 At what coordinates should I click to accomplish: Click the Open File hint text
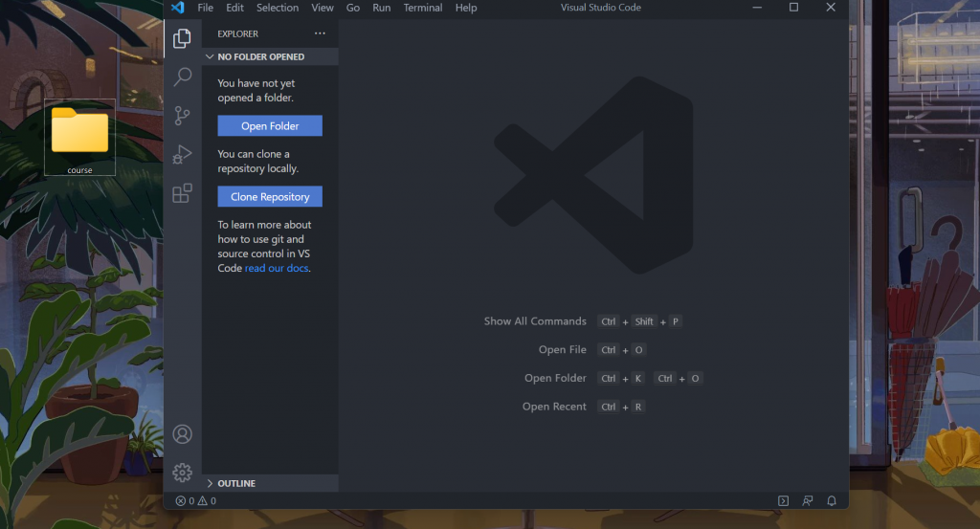[563, 350]
